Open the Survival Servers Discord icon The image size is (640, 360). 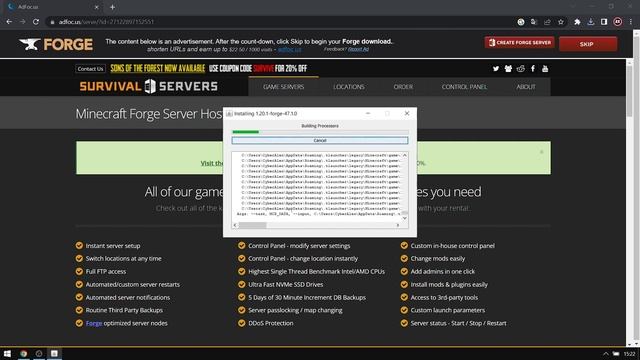point(508,69)
